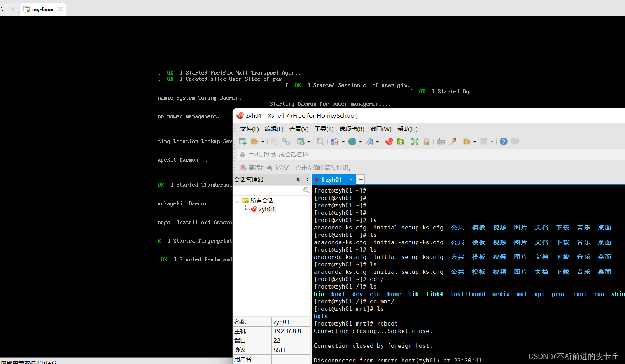Viewport: 625px width, 364px height.
Task: Click the protocol value SSH
Action: (279, 350)
